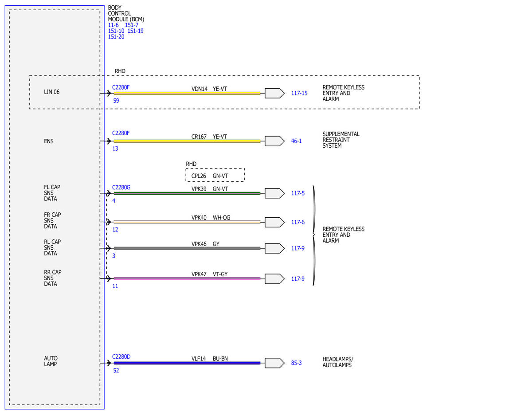Image resolution: width=532 pixels, height=411 pixels.
Task: Select pin number 12 on the VPK40 wire
Action: pos(115,230)
